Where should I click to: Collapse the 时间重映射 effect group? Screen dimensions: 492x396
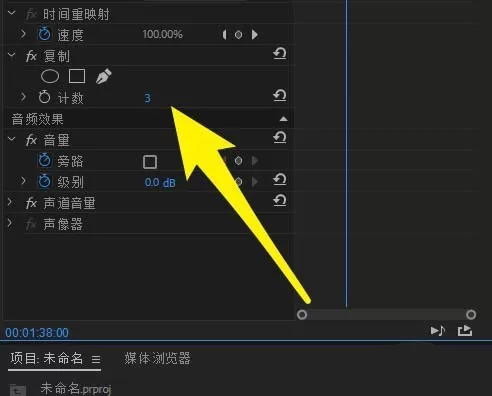[12, 13]
